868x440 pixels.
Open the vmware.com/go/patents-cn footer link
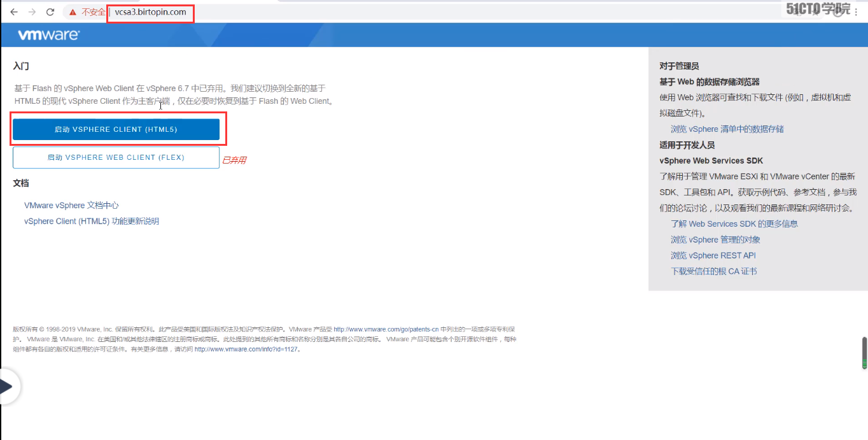tap(386, 329)
